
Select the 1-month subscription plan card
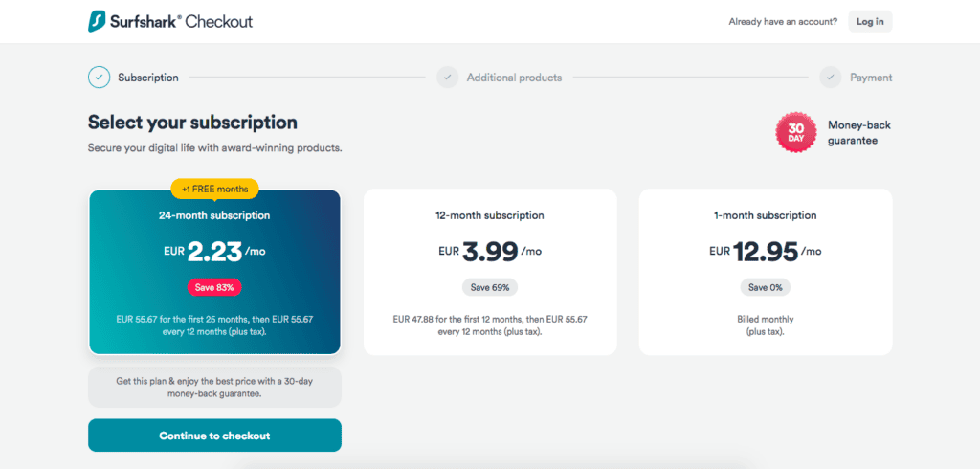point(765,272)
